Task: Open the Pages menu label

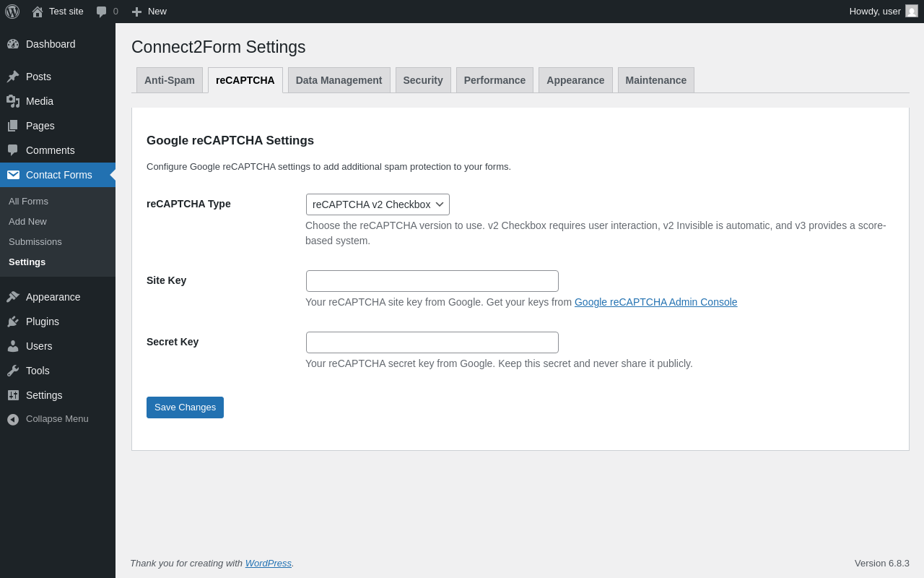Action: pyautogui.click(x=40, y=126)
